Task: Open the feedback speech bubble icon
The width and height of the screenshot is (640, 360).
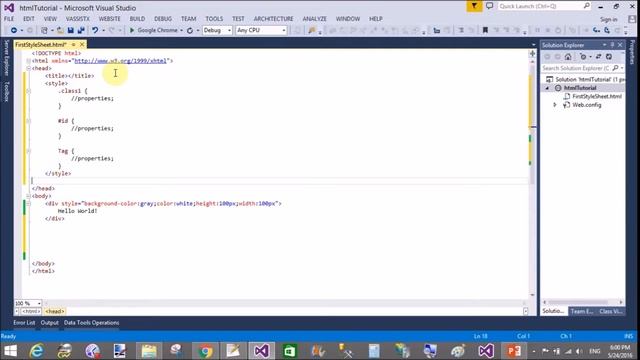Action: point(489,6)
